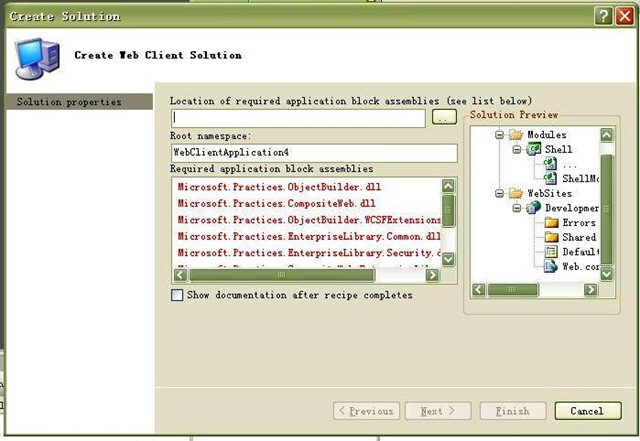640x441 pixels.
Task: Click the Web.config file icon
Action: (x=551, y=266)
